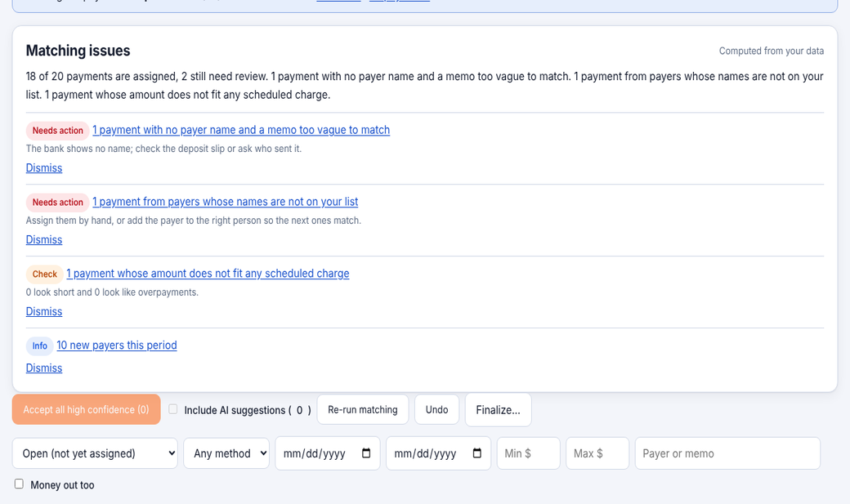Expand the Open (not yet assigned) dropdown
This screenshot has width=850, height=504.
(x=95, y=453)
